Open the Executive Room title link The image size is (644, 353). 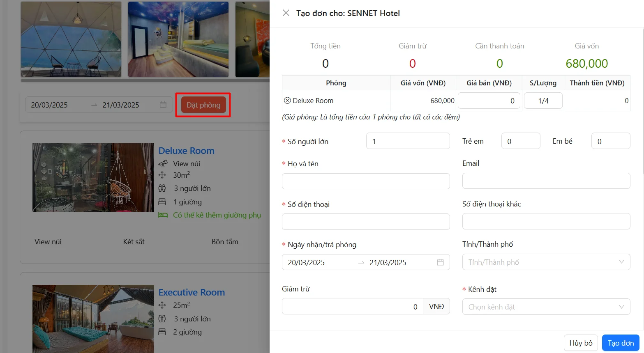(x=192, y=292)
